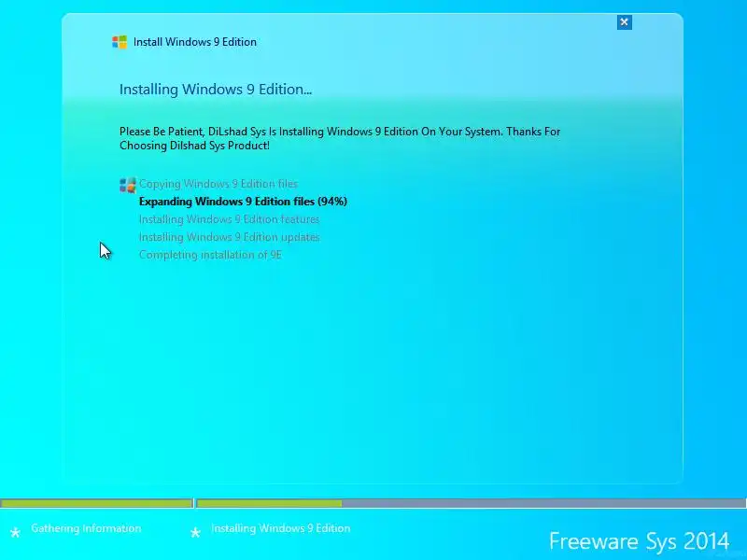The height and width of the screenshot is (560, 747).
Task: Click the 'Install Windows 9 Edition' title text
Action: [195, 42]
